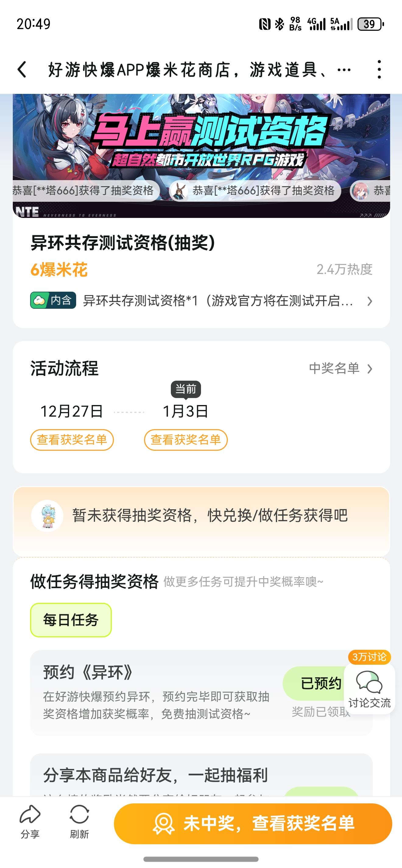Tap the back arrow icon

22,70
